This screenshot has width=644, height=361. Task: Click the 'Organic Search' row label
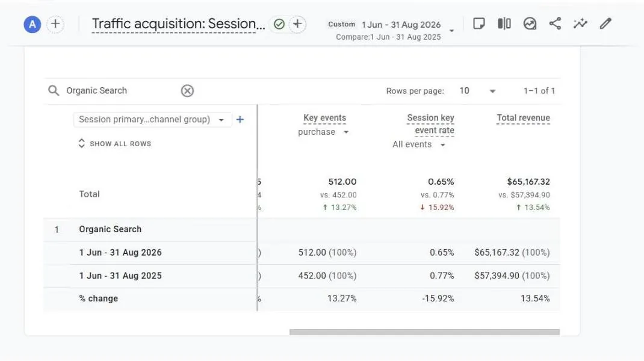tap(110, 229)
